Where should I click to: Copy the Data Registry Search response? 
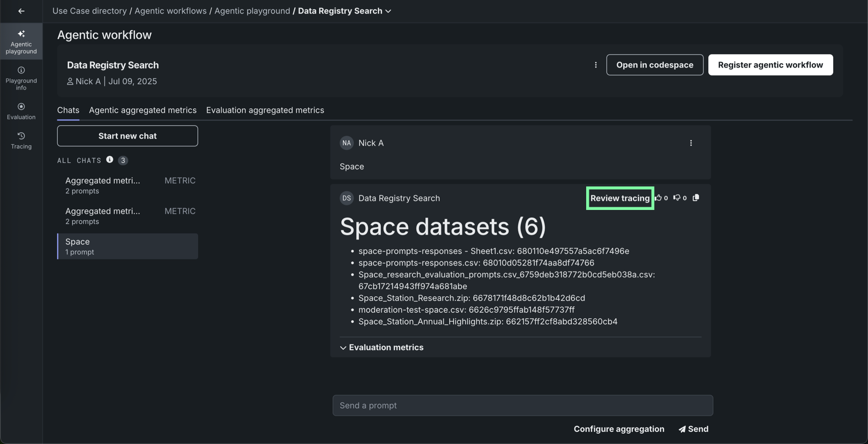pos(695,198)
